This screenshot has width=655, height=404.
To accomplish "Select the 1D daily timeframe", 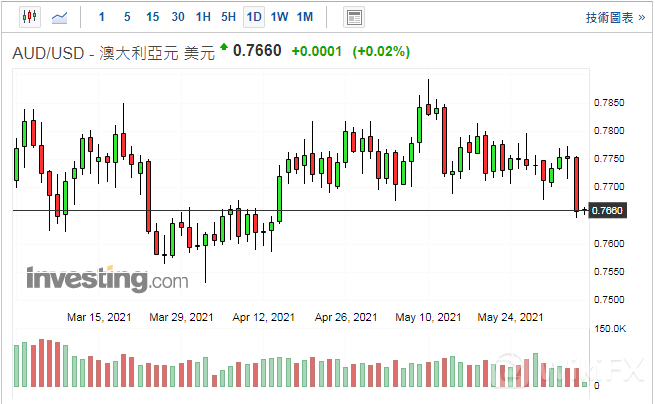I will click(x=254, y=17).
